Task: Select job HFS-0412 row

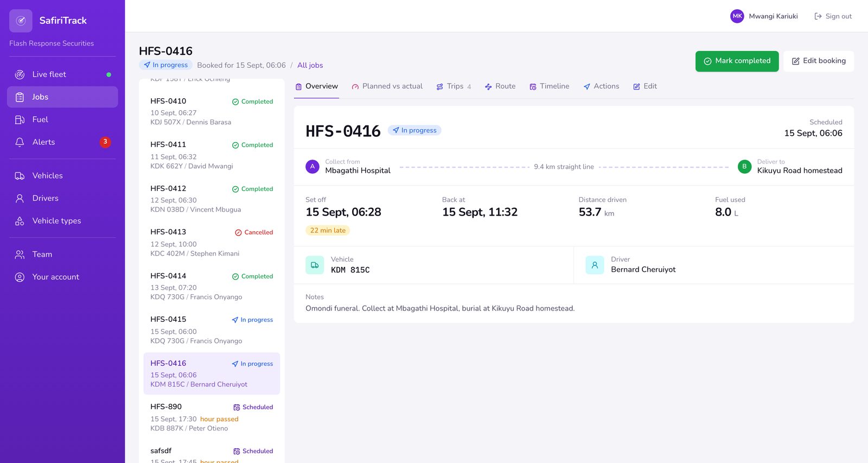Action: (212, 199)
